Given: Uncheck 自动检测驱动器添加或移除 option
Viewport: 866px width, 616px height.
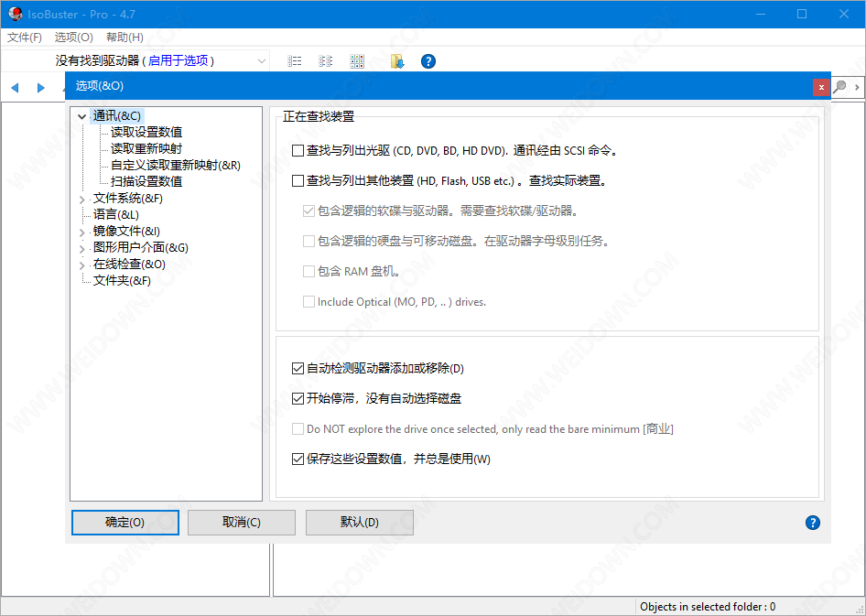Looking at the screenshot, I should 298,369.
